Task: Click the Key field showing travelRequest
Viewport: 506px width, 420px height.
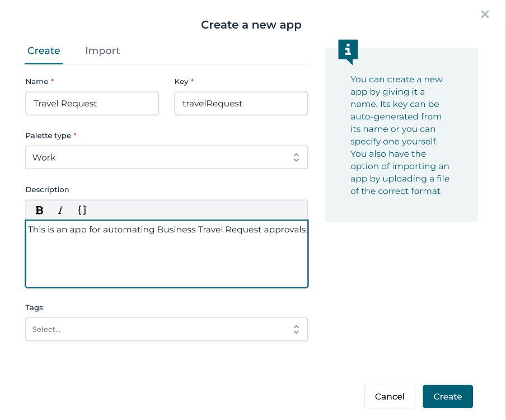Action: [241, 104]
